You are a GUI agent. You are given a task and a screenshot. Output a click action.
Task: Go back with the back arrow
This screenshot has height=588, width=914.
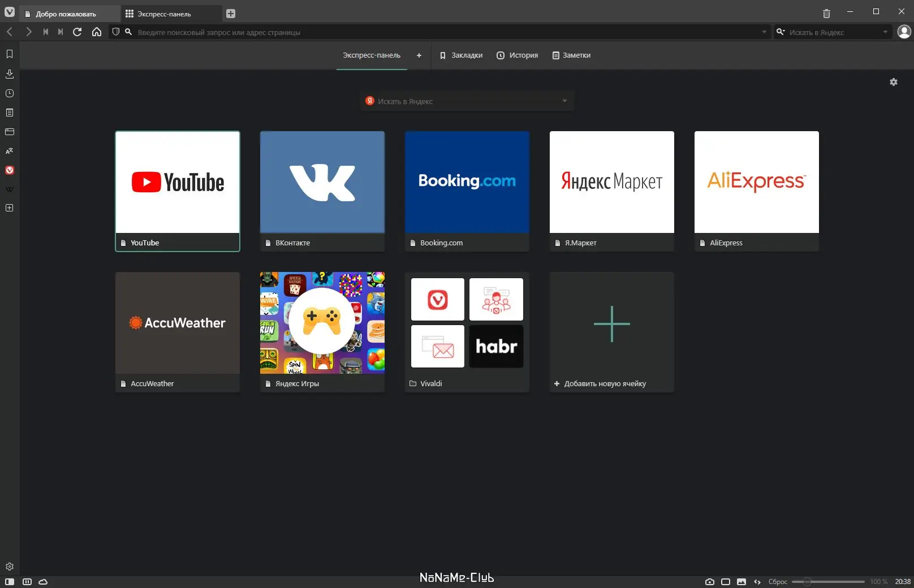[10, 32]
